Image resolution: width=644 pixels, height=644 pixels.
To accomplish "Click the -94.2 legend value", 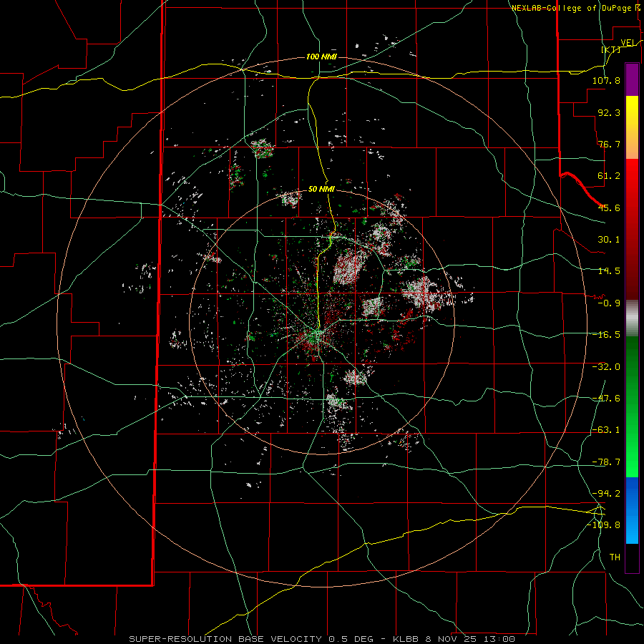I will (x=606, y=494).
